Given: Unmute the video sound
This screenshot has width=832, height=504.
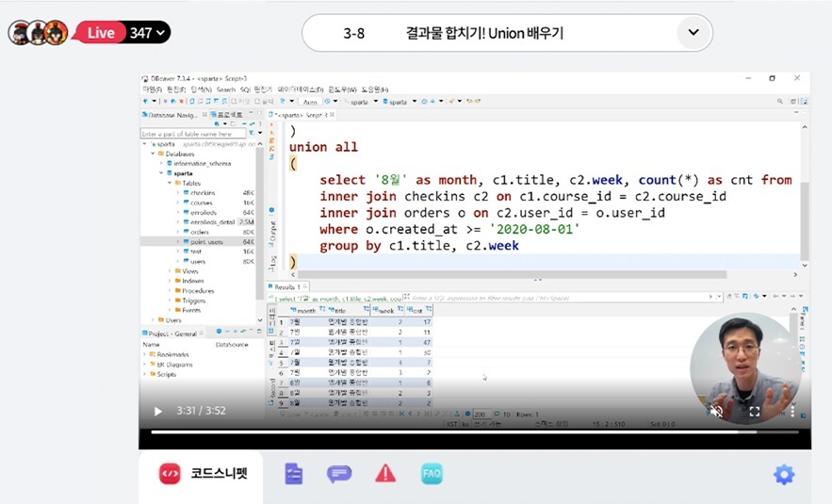Looking at the screenshot, I should tap(716, 411).
